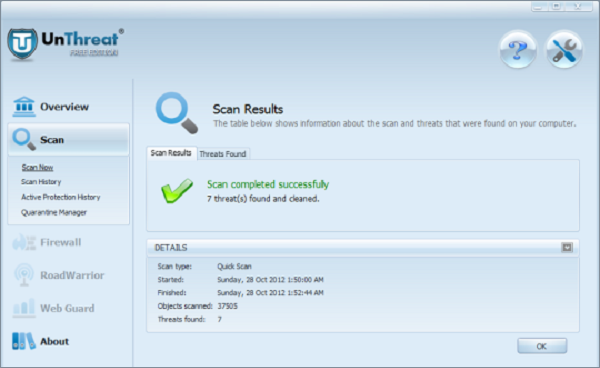Image resolution: width=600 pixels, height=368 pixels.
Task: Click the 'Scan type:' label
Action: tap(174, 266)
